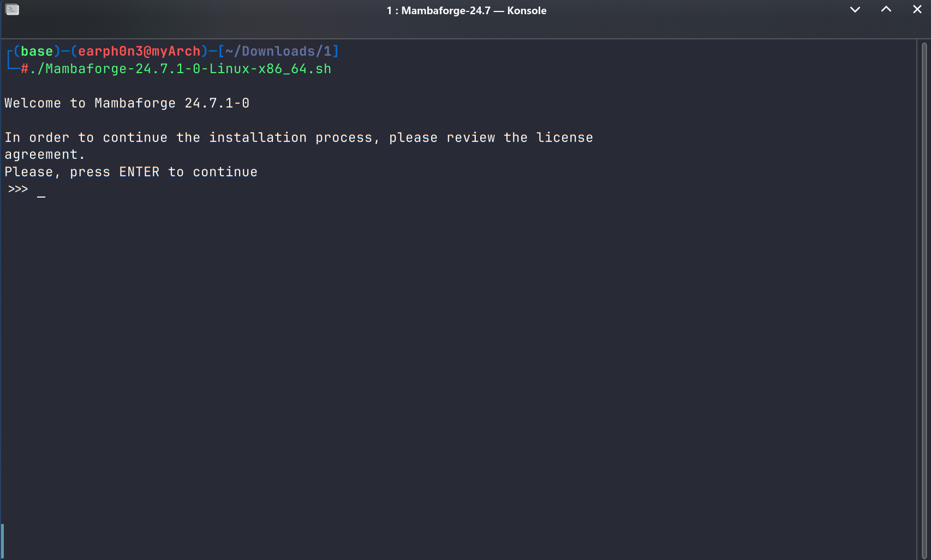
Task: Close the Konsole window
Action: click(x=917, y=10)
